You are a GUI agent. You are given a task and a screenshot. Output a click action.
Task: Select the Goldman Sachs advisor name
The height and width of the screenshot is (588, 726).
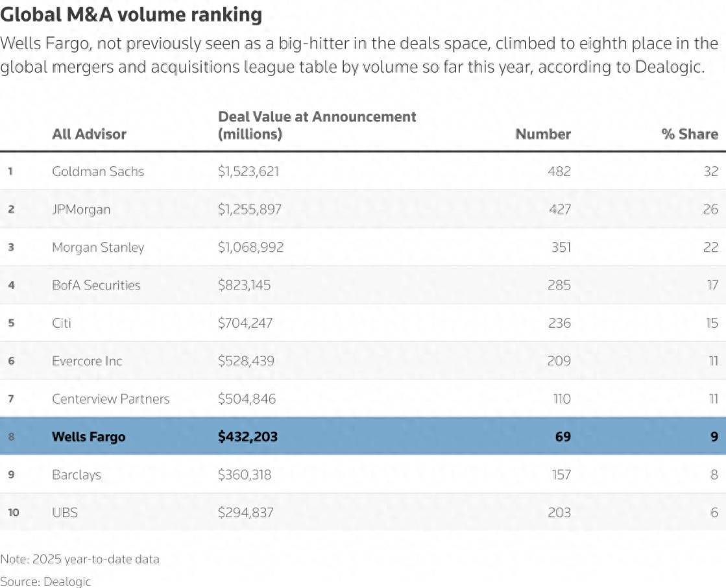98,171
